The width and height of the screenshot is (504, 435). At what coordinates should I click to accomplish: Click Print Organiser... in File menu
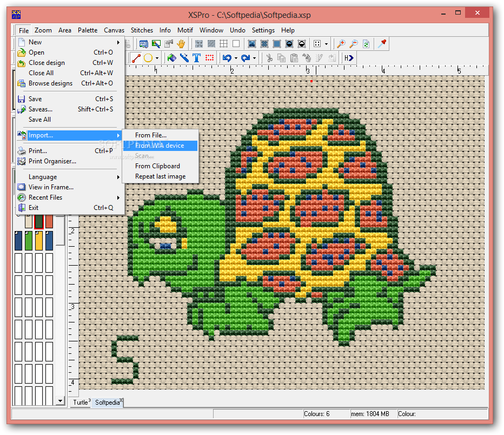[x=69, y=161]
